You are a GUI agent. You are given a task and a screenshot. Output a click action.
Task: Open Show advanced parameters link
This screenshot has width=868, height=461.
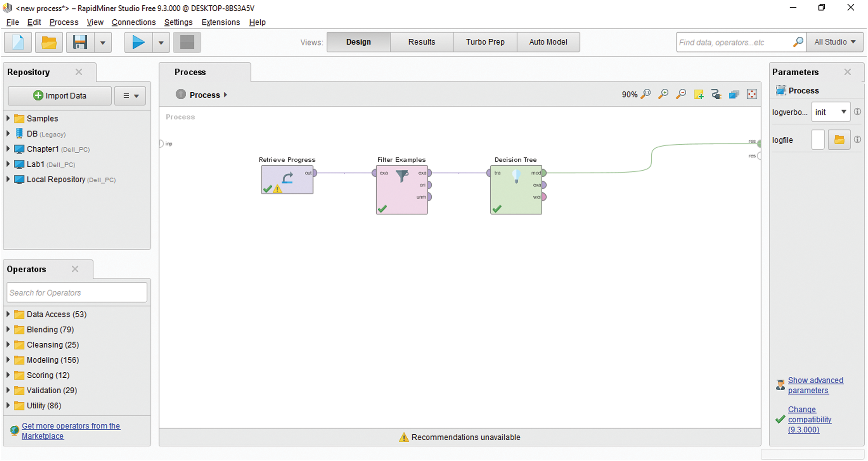(x=815, y=385)
